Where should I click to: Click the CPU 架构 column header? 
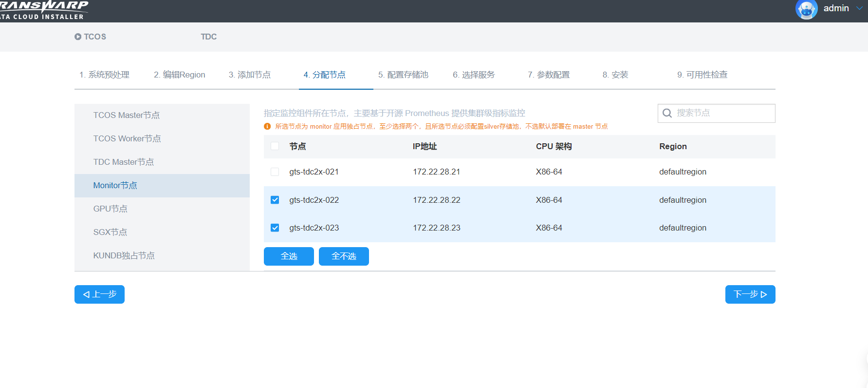coord(554,146)
